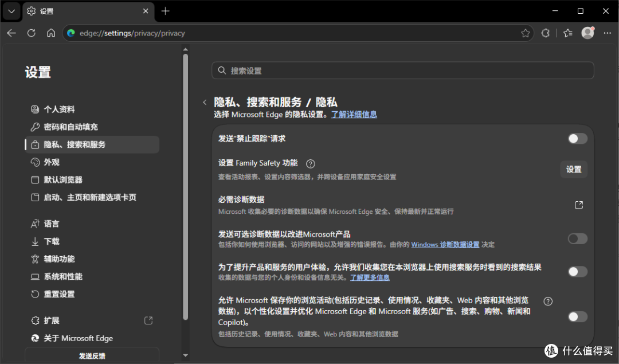
Task: Toggle search results collection switch
Action: [578, 272]
